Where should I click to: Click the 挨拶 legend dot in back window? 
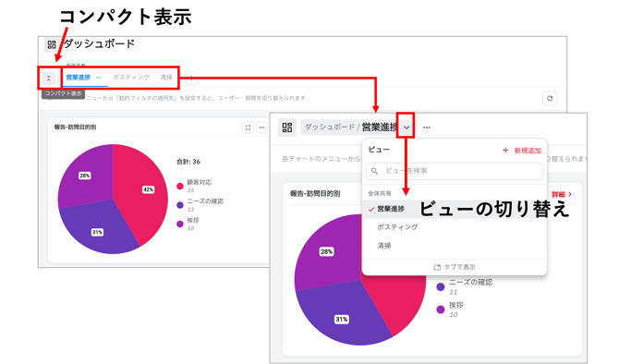pyautogui.click(x=180, y=224)
